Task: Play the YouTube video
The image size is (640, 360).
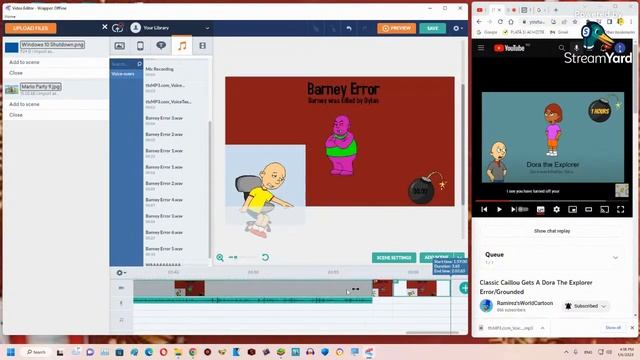Action: coord(499,209)
